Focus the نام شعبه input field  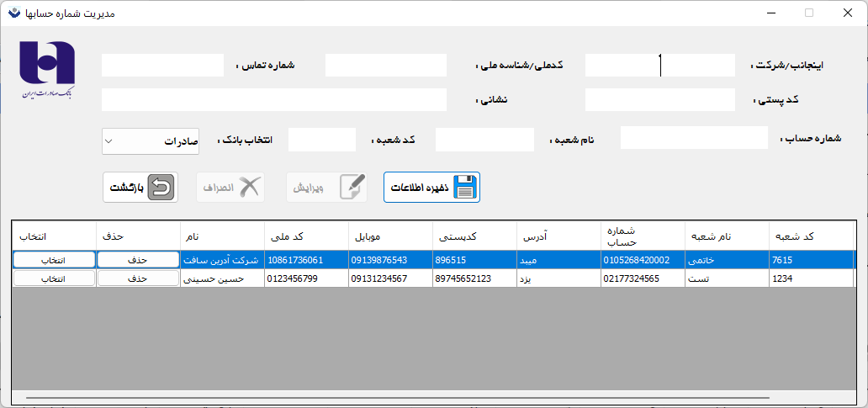(485, 140)
